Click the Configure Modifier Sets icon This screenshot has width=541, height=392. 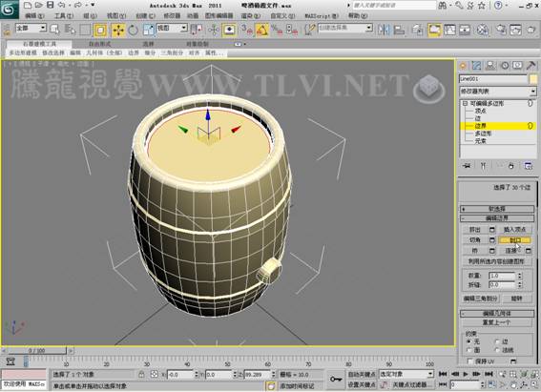(529, 166)
